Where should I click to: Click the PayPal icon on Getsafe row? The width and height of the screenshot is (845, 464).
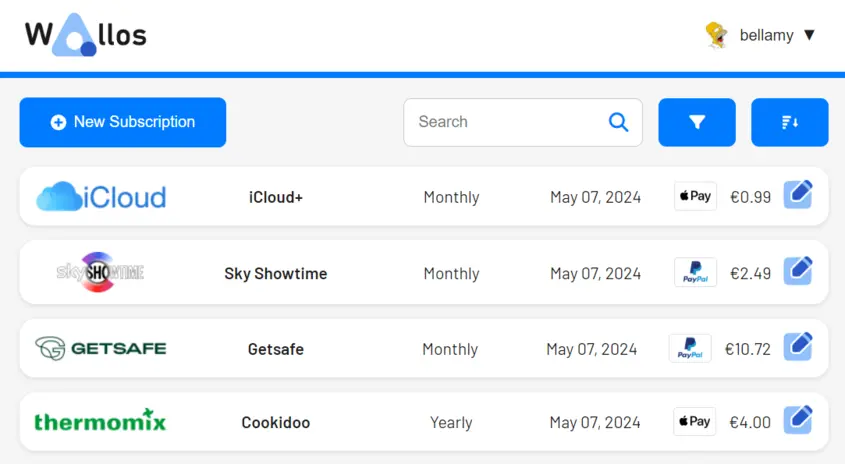point(690,349)
